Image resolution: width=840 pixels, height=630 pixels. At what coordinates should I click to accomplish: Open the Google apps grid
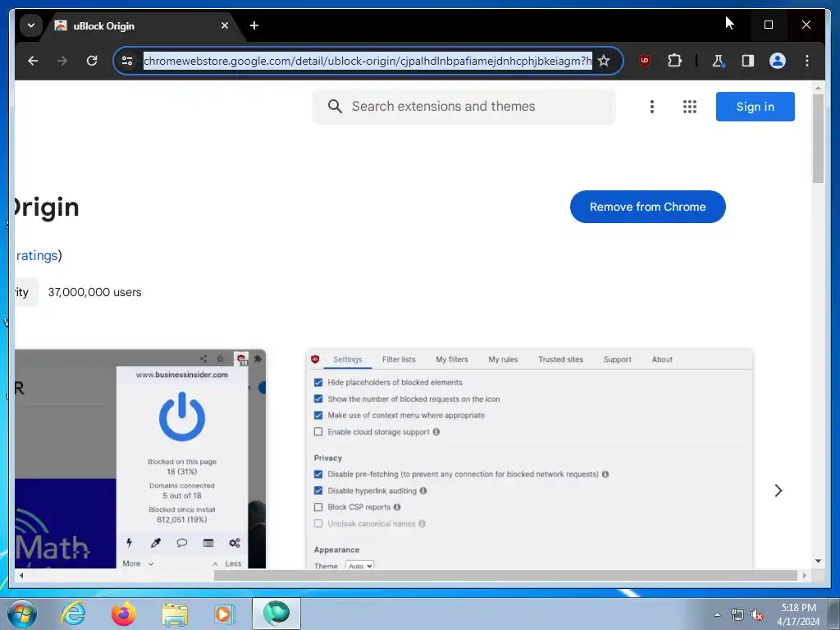tap(689, 107)
